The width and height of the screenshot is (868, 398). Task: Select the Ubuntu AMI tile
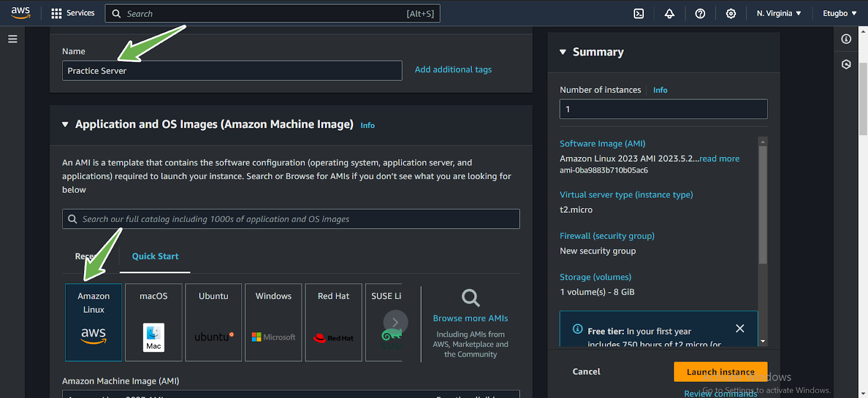[x=214, y=323]
